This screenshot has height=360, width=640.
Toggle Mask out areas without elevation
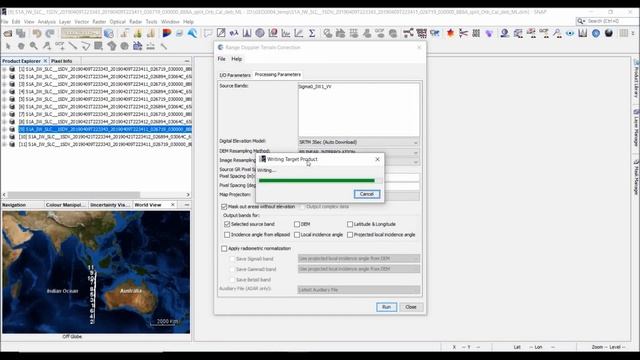(x=224, y=207)
